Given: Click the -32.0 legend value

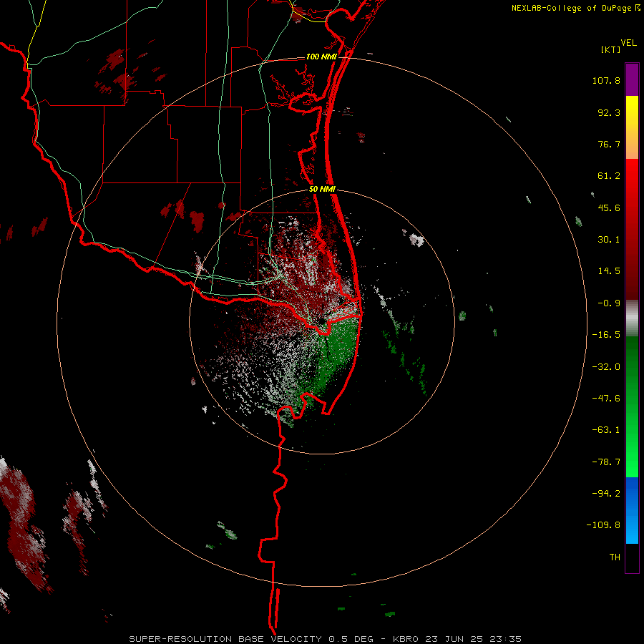Looking at the screenshot, I should [606, 367].
